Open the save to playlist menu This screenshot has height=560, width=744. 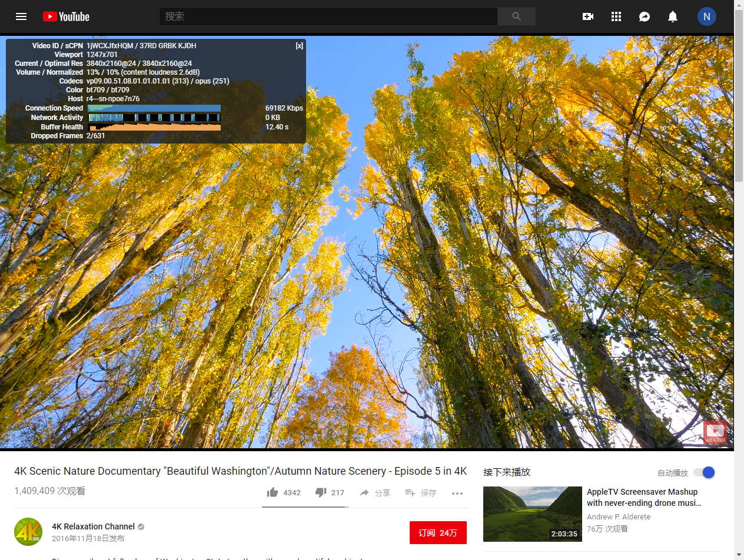[420, 493]
